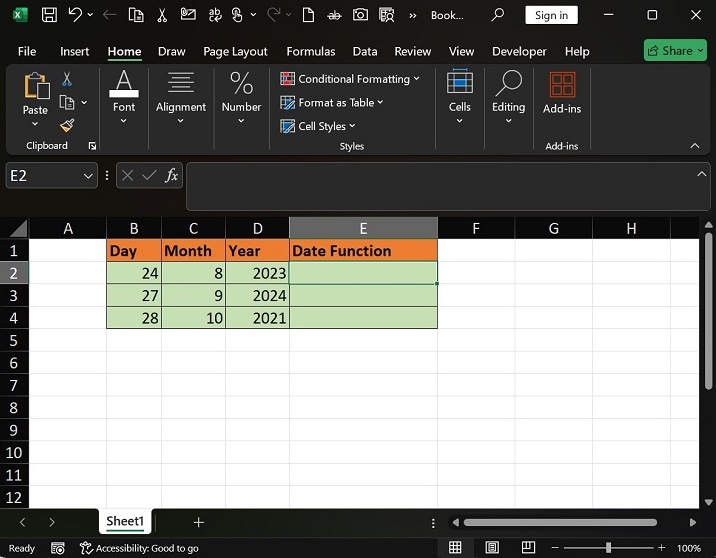716x558 pixels.
Task: Select cell containing 2024
Action: [257, 295]
